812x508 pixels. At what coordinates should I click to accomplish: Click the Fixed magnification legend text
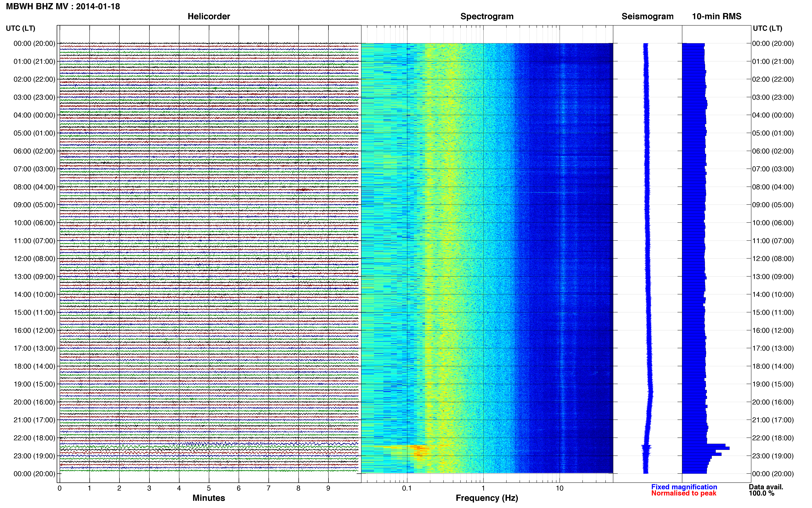(x=684, y=487)
